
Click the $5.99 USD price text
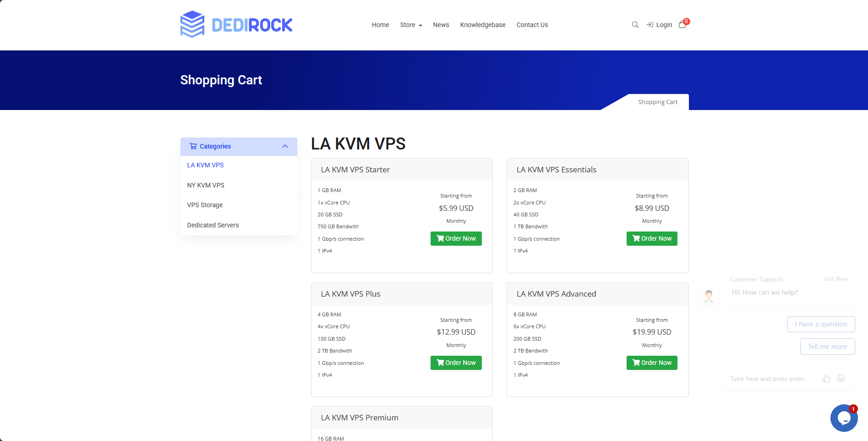pyautogui.click(x=456, y=208)
